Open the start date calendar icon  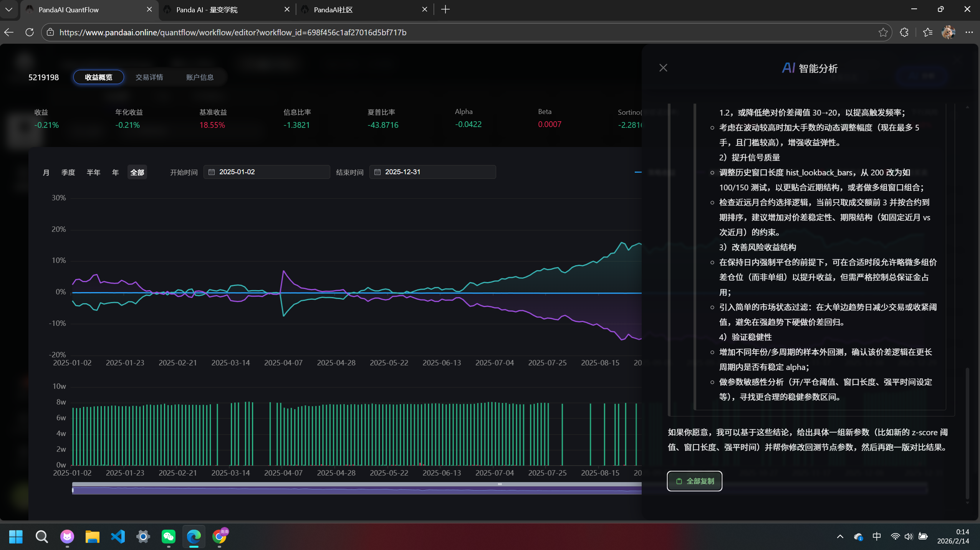(211, 172)
